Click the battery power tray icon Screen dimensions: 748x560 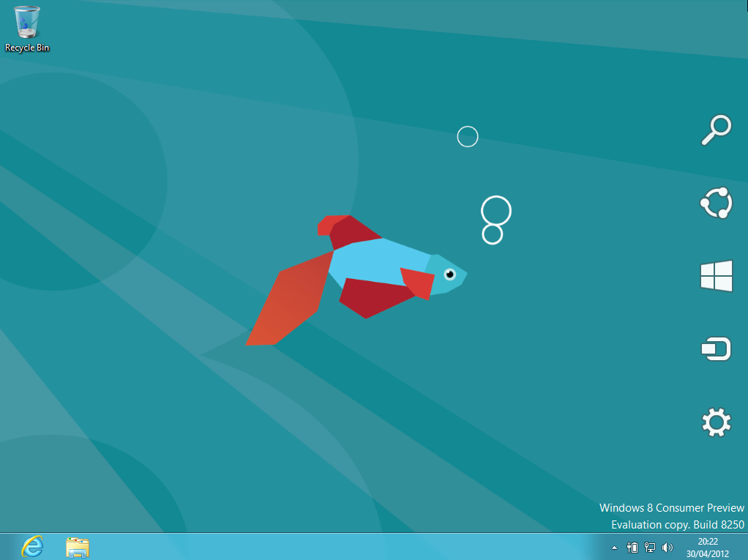coord(632,548)
